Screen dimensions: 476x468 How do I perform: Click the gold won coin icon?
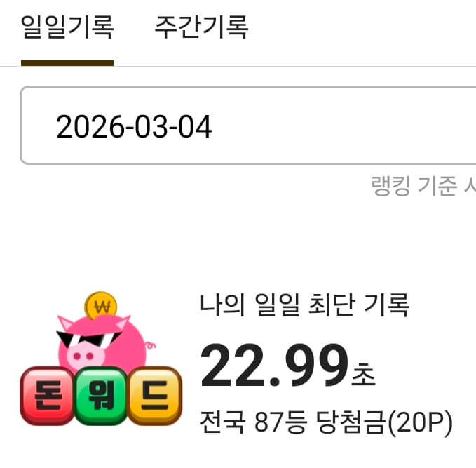click(x=101, y=305)
